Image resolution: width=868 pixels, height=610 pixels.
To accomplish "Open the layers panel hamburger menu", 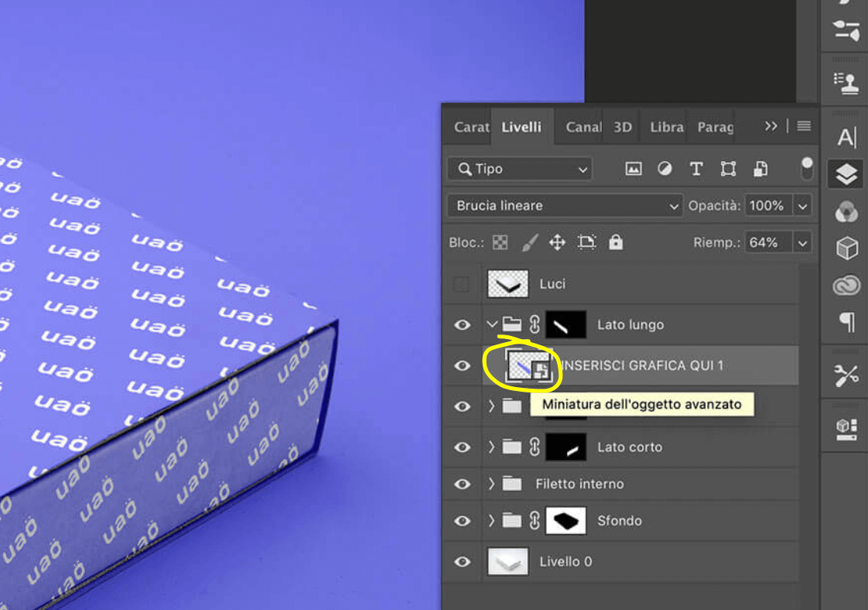I will coord(804,126).
